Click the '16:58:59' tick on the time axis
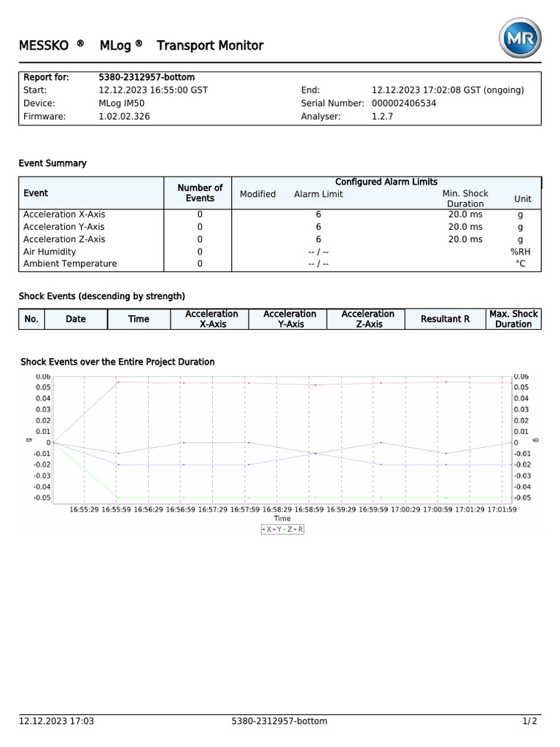Viewport: 560px width, 747px height. (x=309, y=510)
